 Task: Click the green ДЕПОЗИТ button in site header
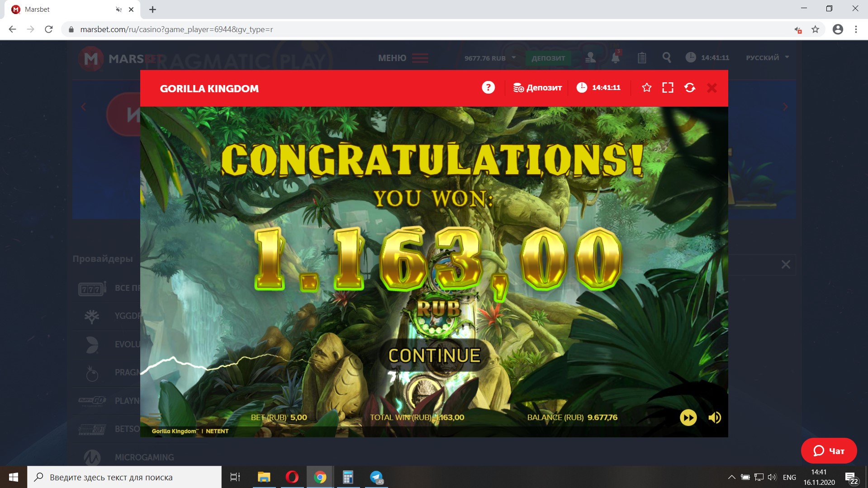(x=548, y=58)
